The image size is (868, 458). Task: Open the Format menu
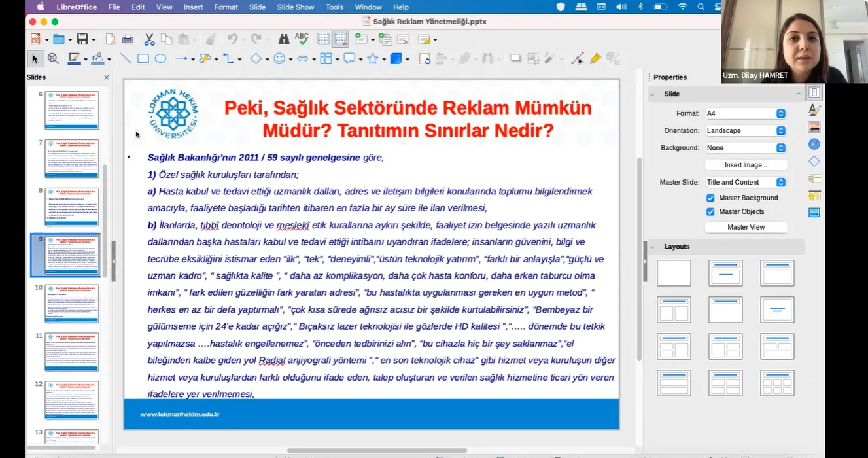tap(226, 7)
